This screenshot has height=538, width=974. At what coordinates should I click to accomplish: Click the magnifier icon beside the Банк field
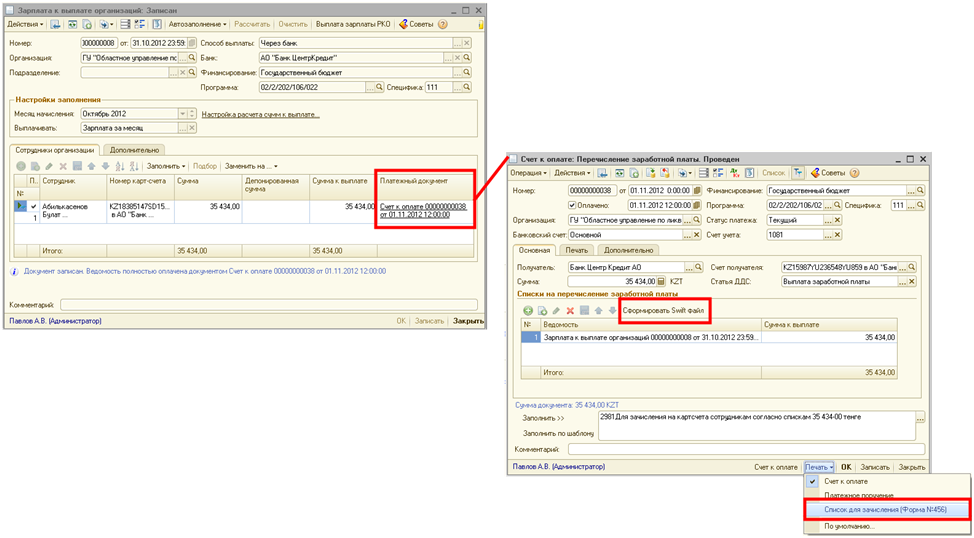click(468, 58)
